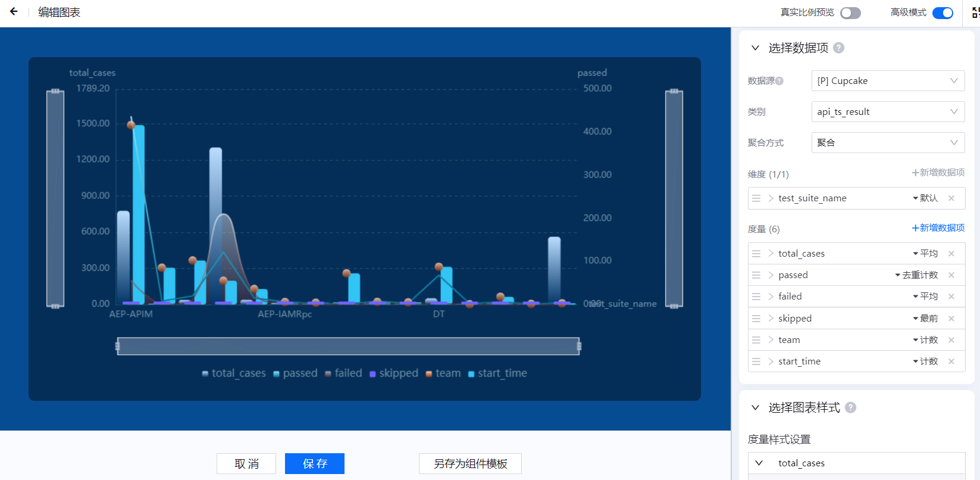The width and height of the screenshot is (980, 480).
Task: Toggle 高级模式 switch
Action: click(943, 13)
